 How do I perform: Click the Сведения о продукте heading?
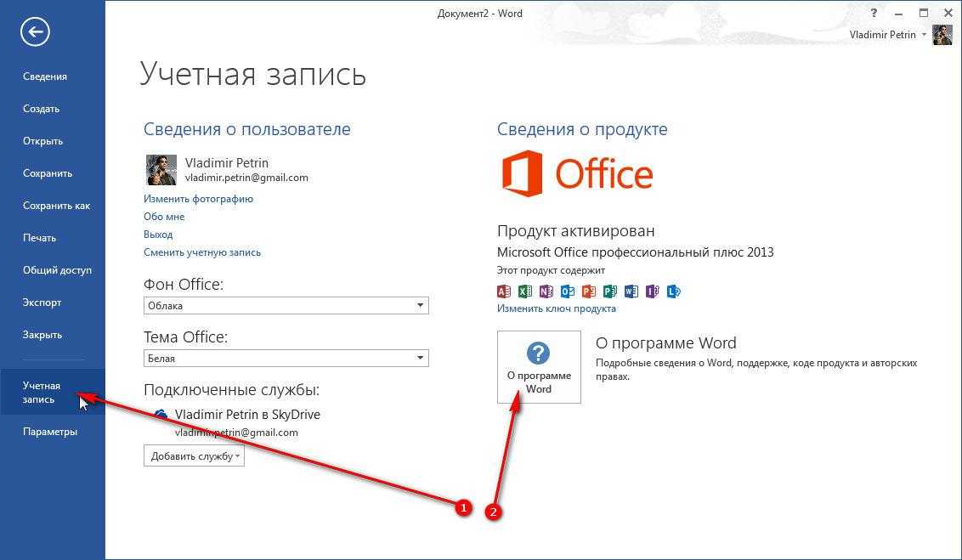point(582,129)
